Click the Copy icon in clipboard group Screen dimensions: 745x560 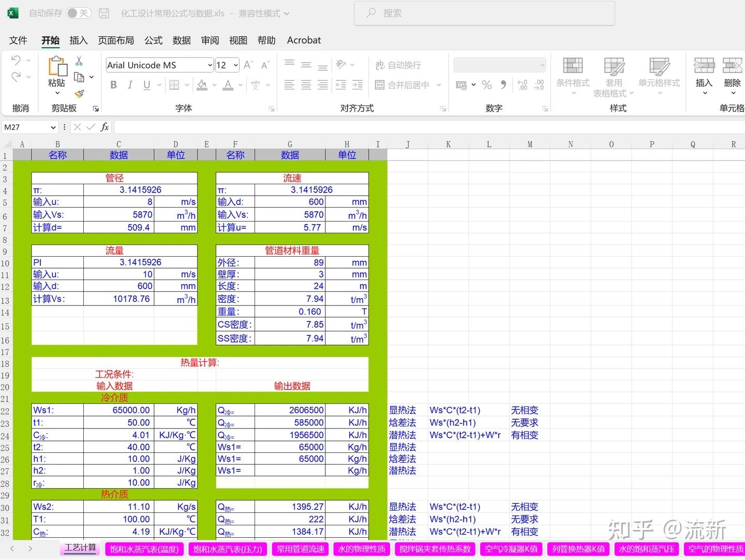(79, 77)
